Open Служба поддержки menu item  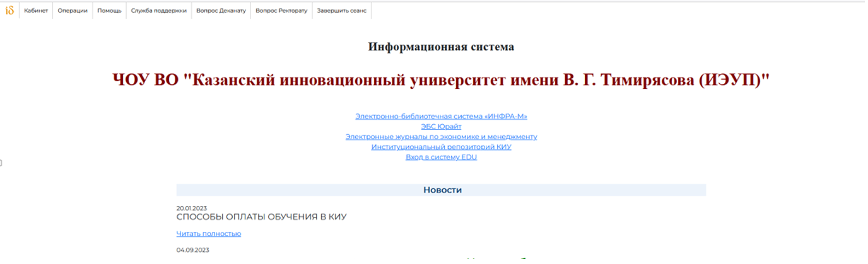click(159, 11)
